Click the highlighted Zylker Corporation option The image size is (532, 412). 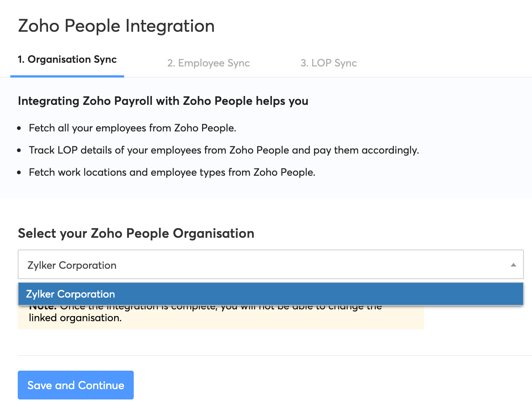70,294
